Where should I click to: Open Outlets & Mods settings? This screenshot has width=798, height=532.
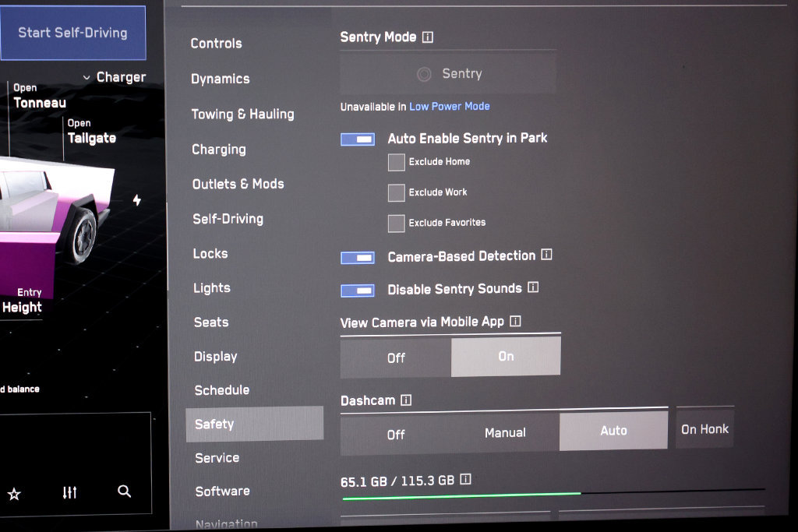click(x=238, y=184)
